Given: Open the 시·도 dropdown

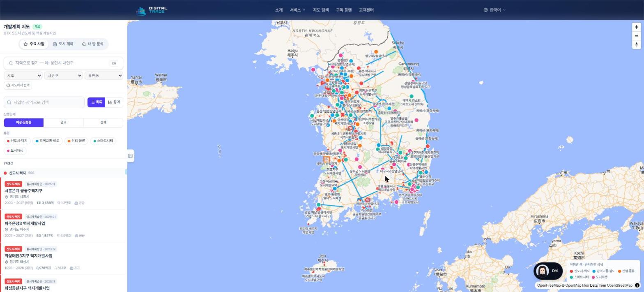Looking at the screenshot, I should pos(23,75).
